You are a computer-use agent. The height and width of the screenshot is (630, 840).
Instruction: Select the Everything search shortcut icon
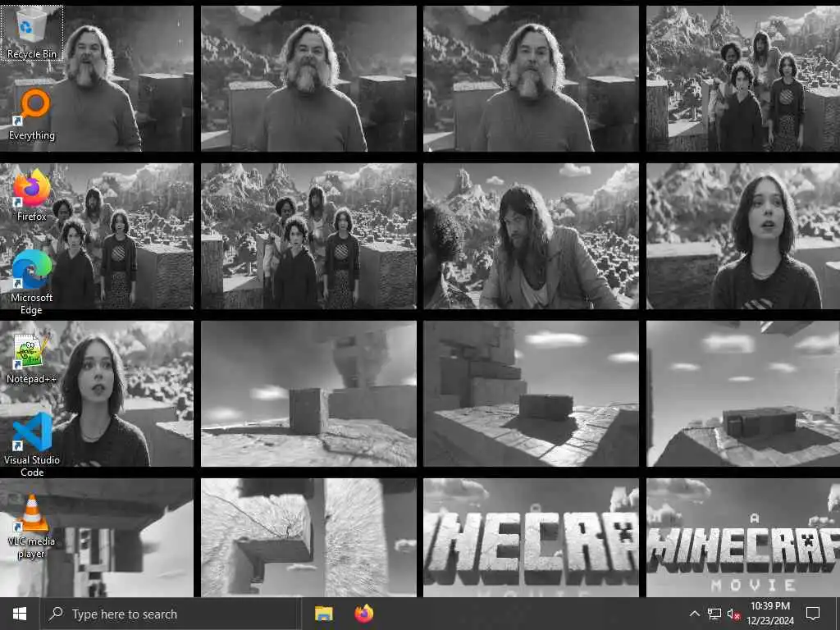click(32, 115)
